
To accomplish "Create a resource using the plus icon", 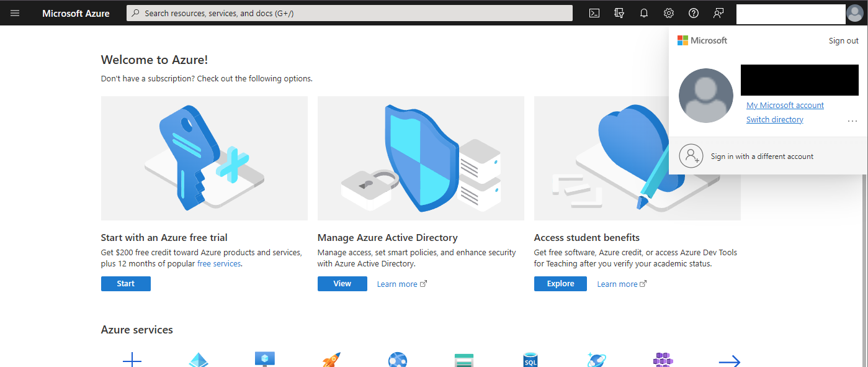I will point(132,359).
